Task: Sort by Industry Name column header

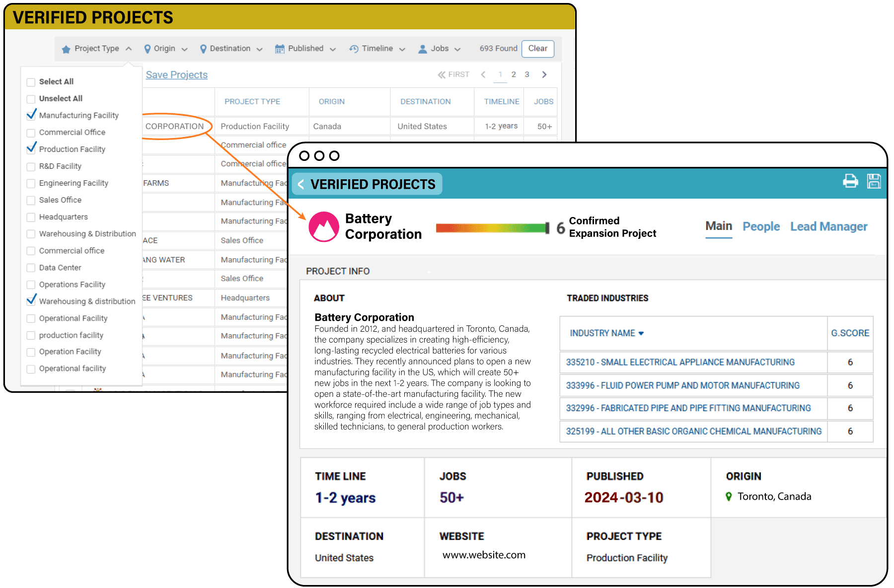Action: coord(606,333)
